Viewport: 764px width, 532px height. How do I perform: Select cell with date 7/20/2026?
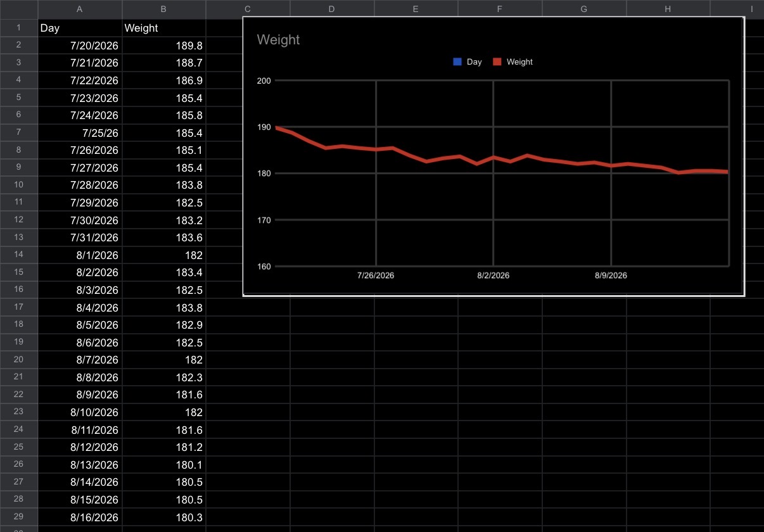(80, 46)
